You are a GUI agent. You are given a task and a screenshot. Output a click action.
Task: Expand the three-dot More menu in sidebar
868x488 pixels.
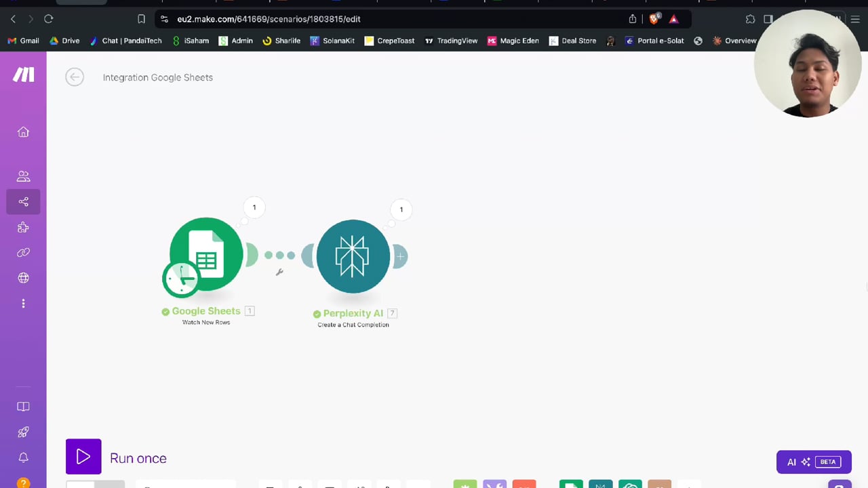pyautogui.click(x=23, y=304)
